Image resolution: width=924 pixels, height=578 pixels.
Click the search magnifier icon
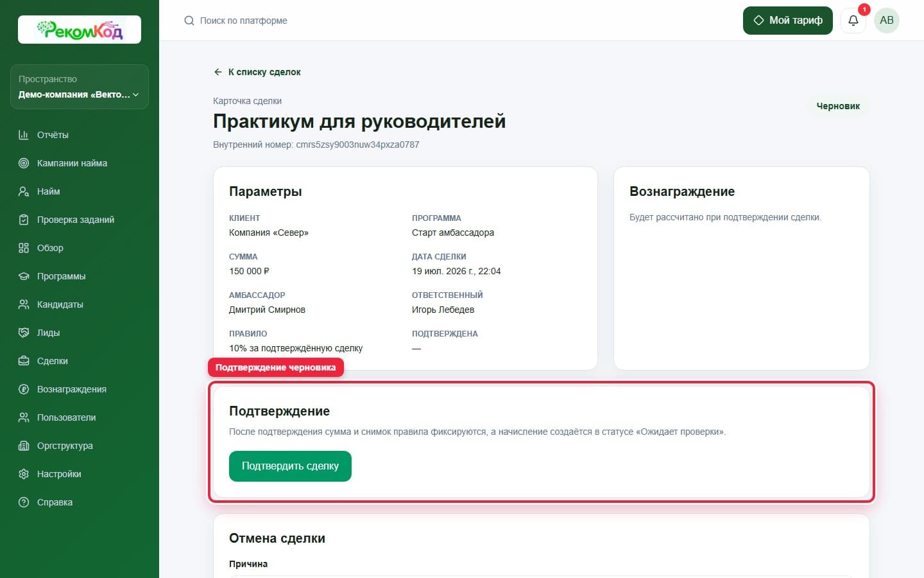189,21
